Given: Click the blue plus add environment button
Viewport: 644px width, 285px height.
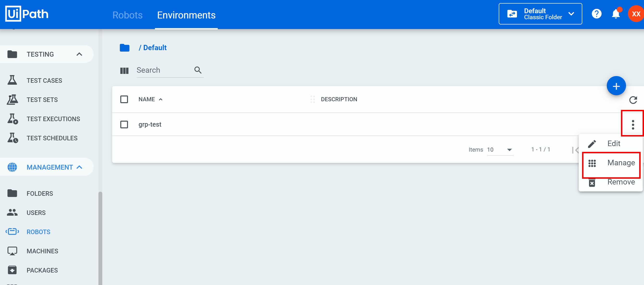Looking at the screenshot, I should point(616,86).
